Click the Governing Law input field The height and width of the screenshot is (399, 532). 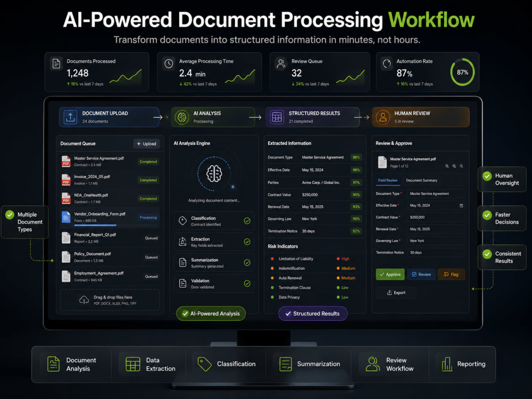436,241
